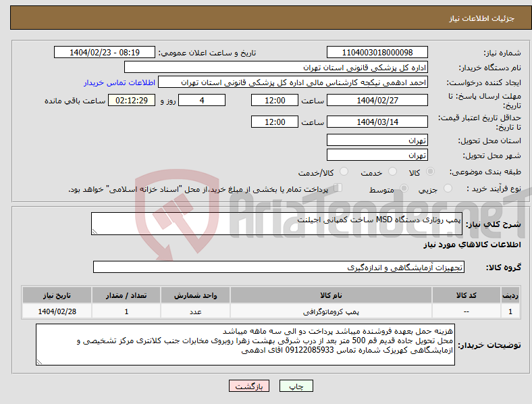This screenshot has height=404, width=532.
Task: Click the تعداد / مقدار column header
Action: pos(126,295)
